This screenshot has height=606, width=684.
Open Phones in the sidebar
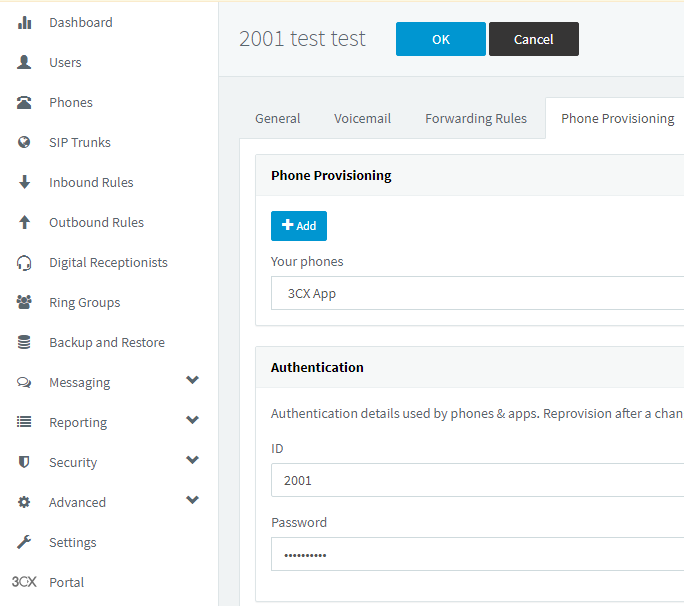coord(71,103)
